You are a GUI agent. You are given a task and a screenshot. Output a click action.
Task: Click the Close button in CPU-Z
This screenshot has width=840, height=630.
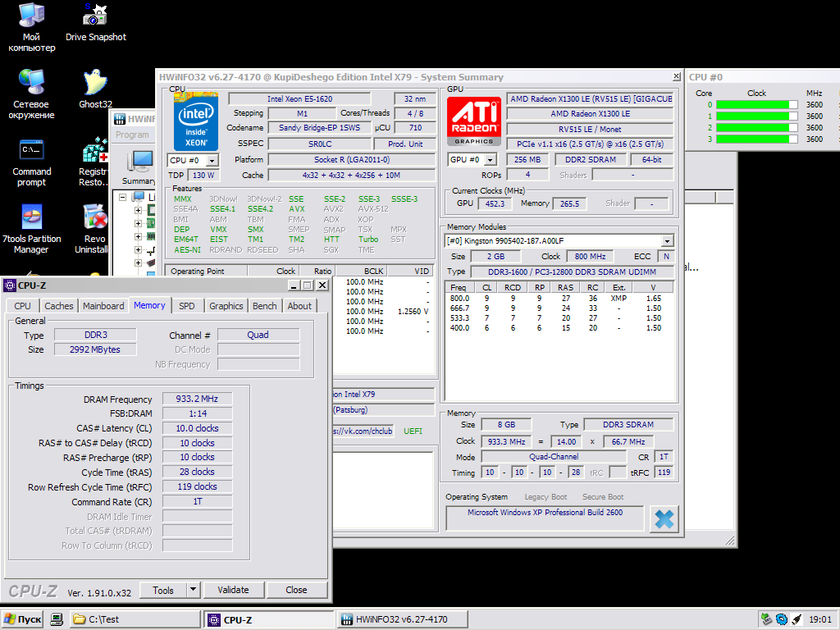(296, 590)
